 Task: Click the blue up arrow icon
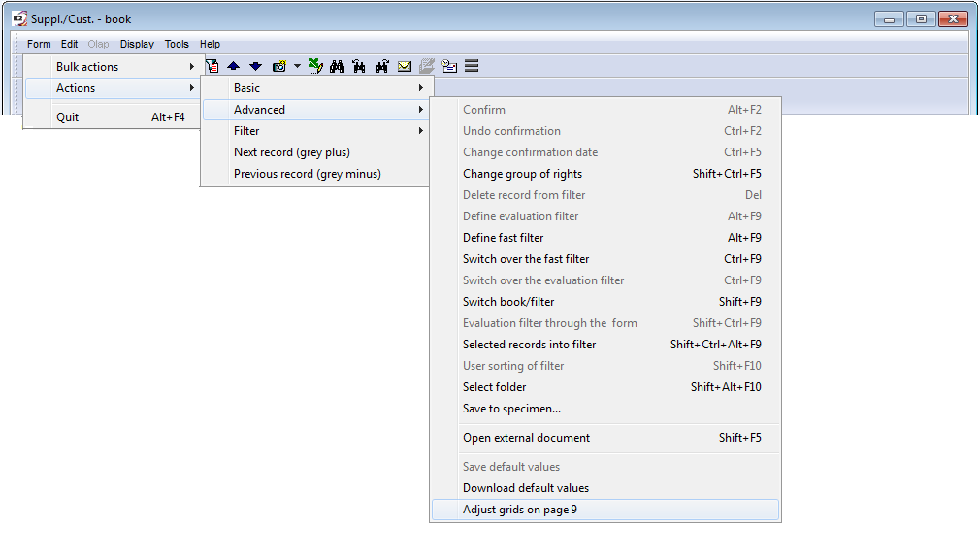233,66
